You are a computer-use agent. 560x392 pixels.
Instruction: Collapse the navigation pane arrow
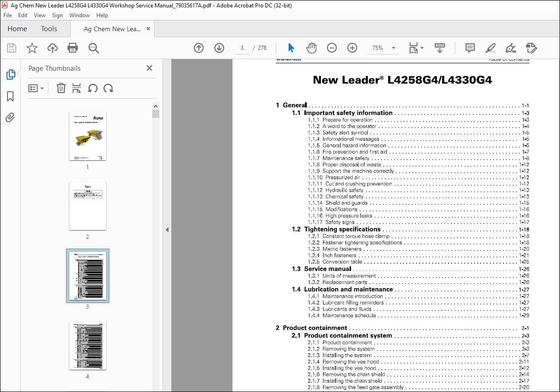tap(167, 230)
